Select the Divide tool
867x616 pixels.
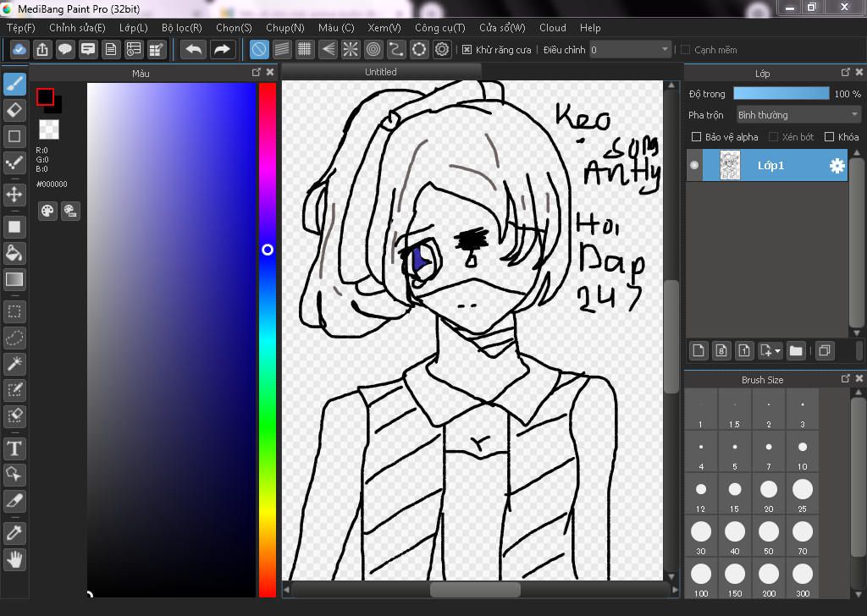(x=15, y=501)
